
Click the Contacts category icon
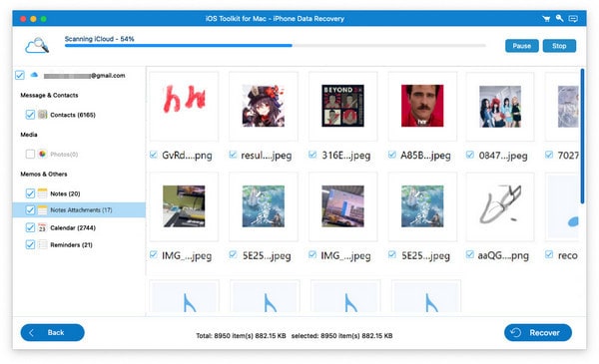coord(42,115)
